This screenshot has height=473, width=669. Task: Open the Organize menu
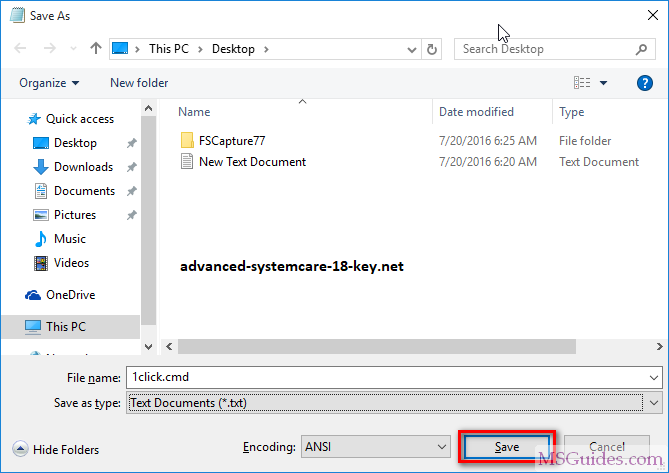point(49,83)
